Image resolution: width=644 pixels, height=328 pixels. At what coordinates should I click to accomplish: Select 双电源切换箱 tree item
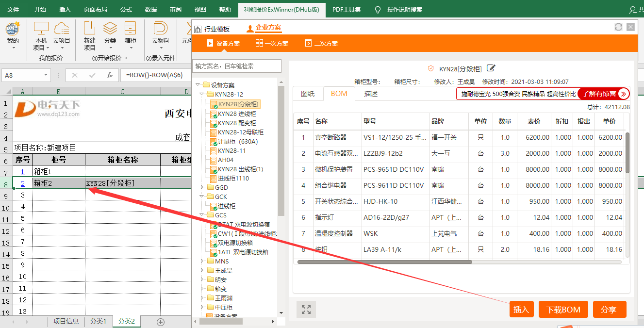(235, 243)
